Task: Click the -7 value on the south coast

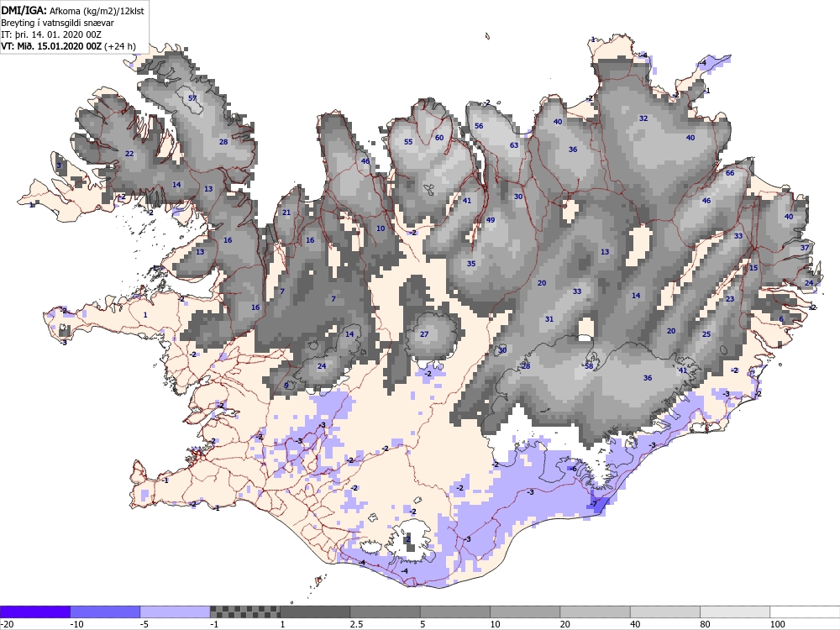Action: [593, 504]
